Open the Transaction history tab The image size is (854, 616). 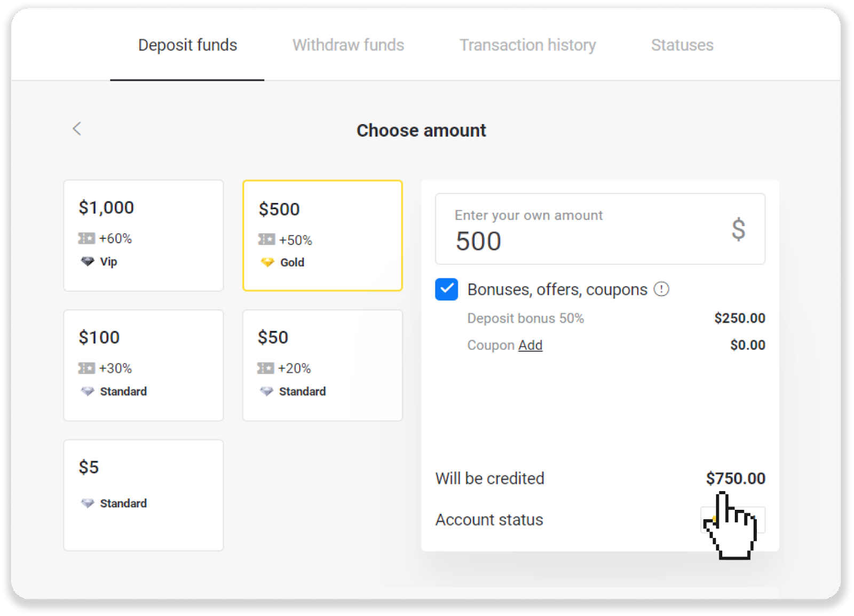point(527,45)
